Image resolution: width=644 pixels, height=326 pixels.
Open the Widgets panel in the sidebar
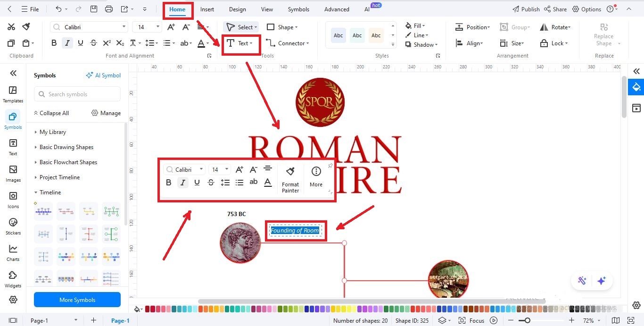[13, 278]
